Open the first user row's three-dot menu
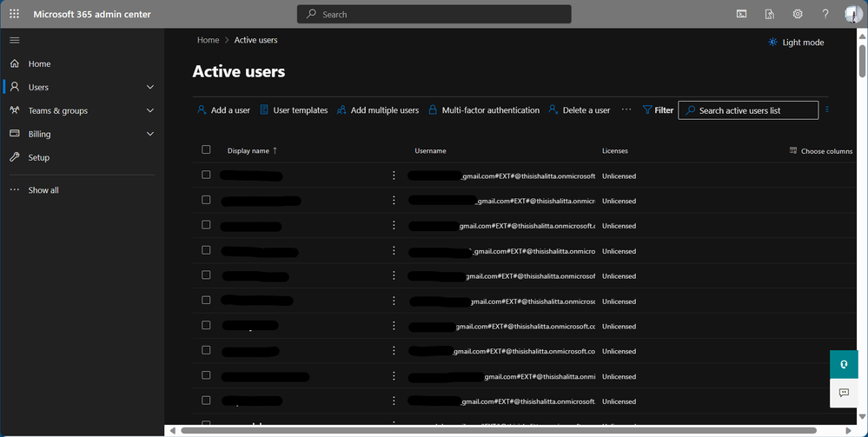The width and height of the screenshot is (868, 437). coord(394,175)
